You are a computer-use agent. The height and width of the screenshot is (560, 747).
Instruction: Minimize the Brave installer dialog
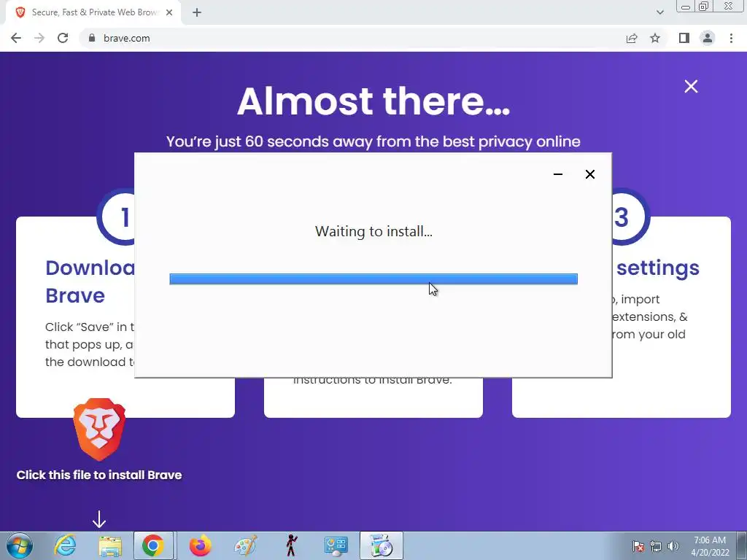558,174
